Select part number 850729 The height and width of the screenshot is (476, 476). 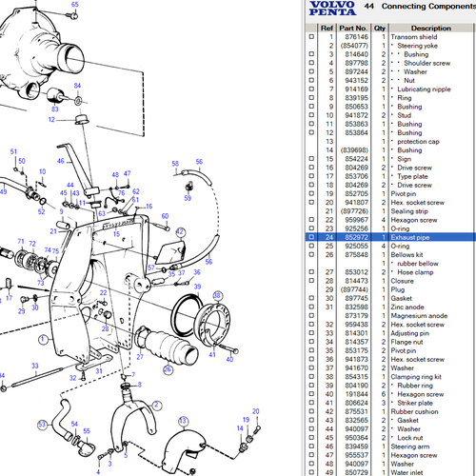(356, 472)
